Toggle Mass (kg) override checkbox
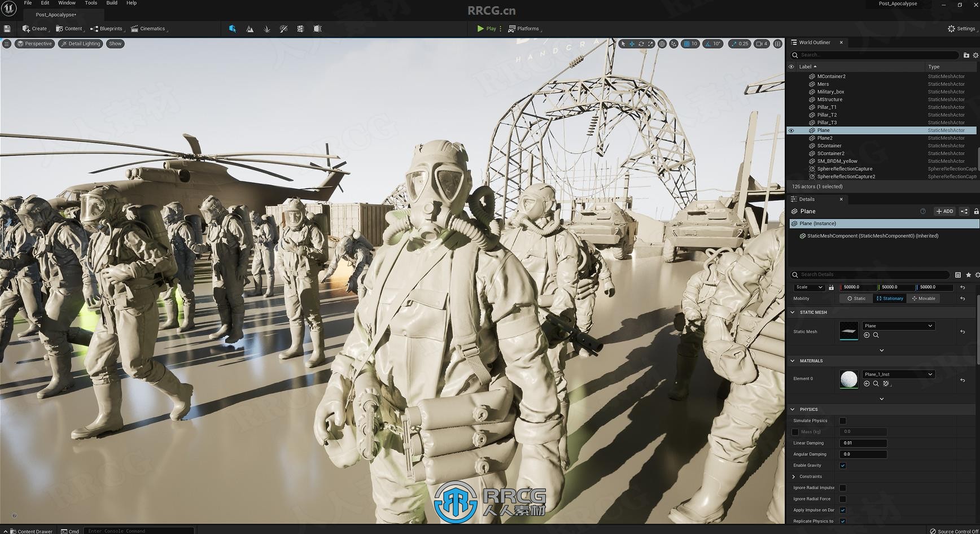This screenshot has height=534, width=980. (795, 432)
